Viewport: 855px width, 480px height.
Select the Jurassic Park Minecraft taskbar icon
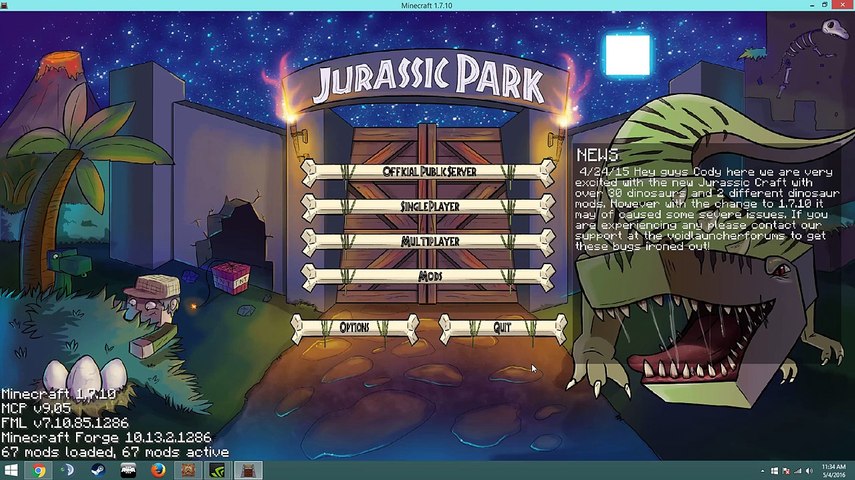(248, 470)
